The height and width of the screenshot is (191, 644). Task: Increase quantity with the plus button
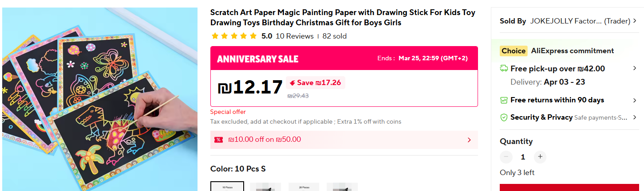540,157
